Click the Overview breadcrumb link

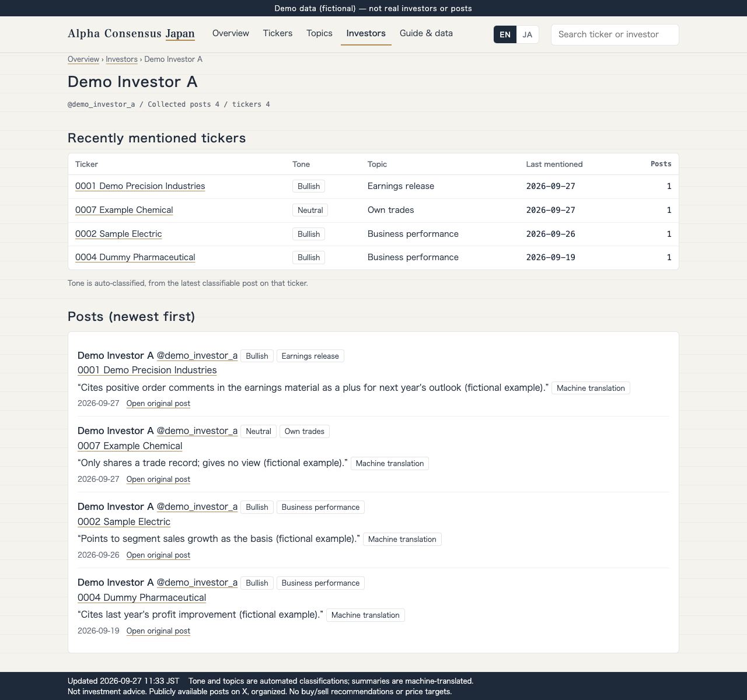83,60
